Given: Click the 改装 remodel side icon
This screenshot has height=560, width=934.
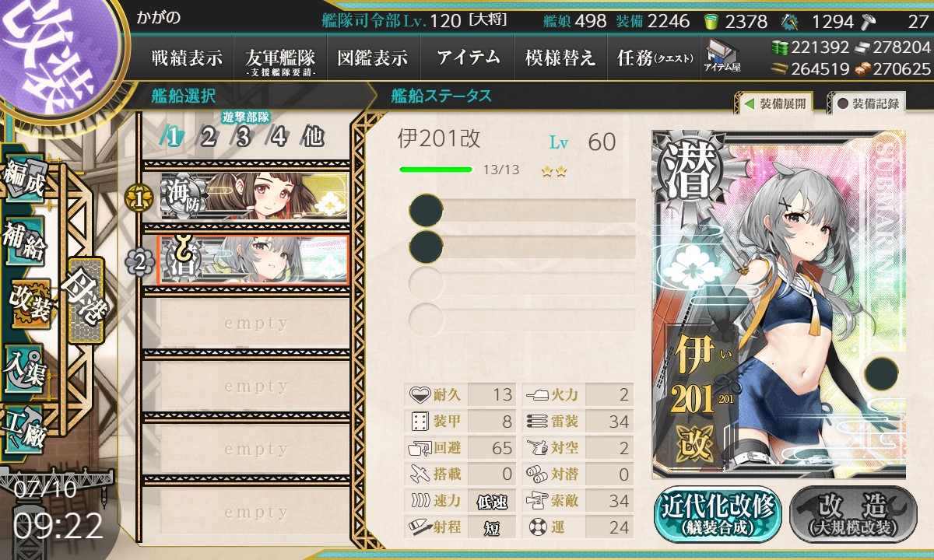Looking at the screenshot, I should [x=28, y=303].
